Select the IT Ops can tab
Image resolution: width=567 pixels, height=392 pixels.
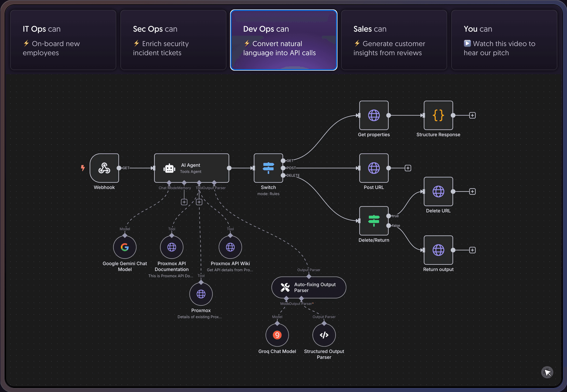[63, 40]
